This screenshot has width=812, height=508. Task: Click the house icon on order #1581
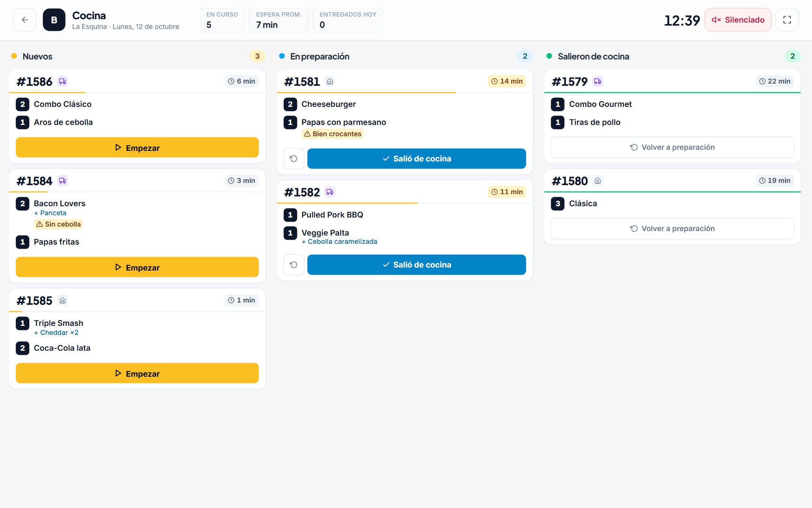(x=330, y=81)
